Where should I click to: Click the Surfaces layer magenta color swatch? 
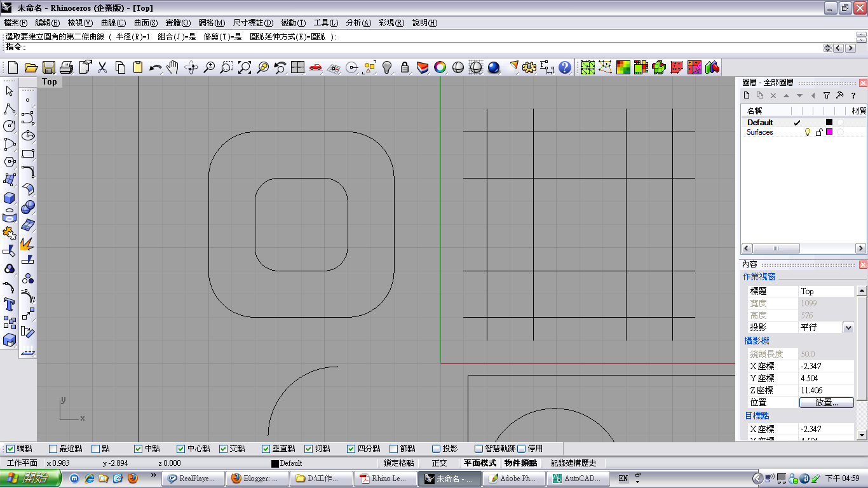point(829,132)
